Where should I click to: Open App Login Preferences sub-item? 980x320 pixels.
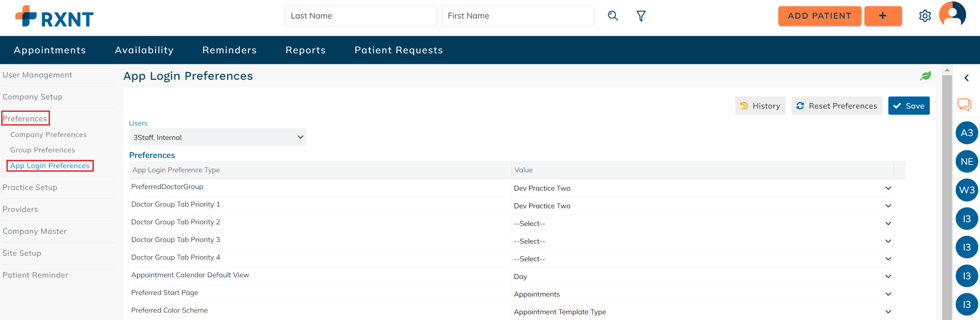pyautogui.click(x=50, y=166)
